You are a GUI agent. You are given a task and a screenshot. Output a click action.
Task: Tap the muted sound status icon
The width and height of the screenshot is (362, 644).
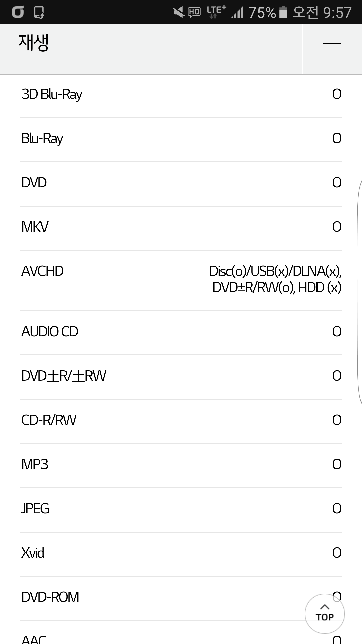pos(178,12)
